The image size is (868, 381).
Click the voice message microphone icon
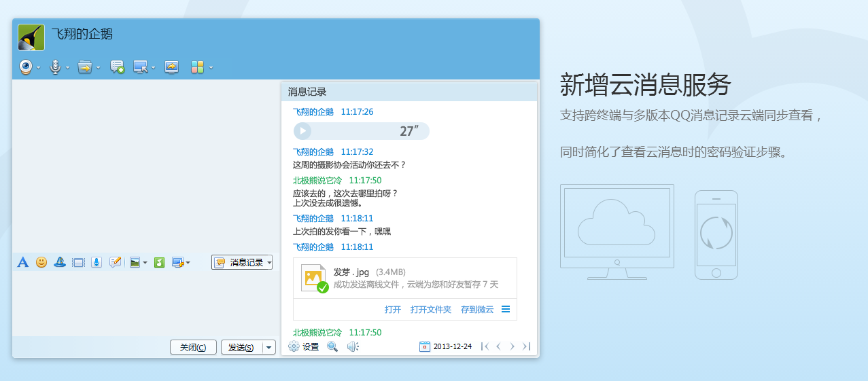(97, 262)
